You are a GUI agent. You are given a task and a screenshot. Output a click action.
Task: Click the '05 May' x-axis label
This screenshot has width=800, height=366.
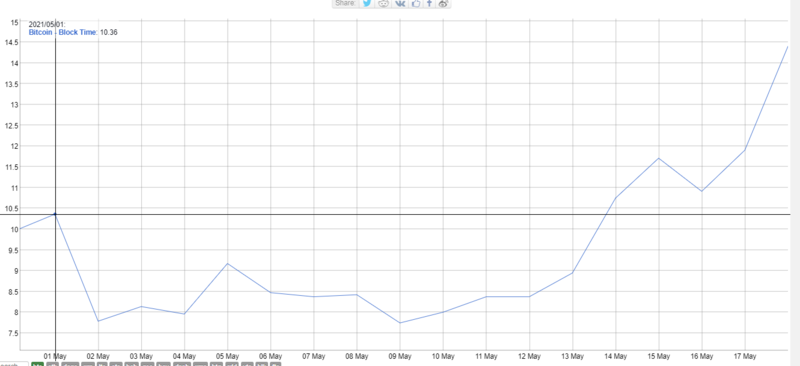[228, 356]
